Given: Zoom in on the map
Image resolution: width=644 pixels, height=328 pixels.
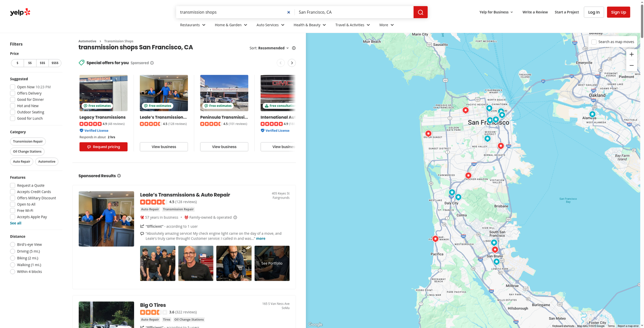Looking at the screenshot, I should click(632, 54).
